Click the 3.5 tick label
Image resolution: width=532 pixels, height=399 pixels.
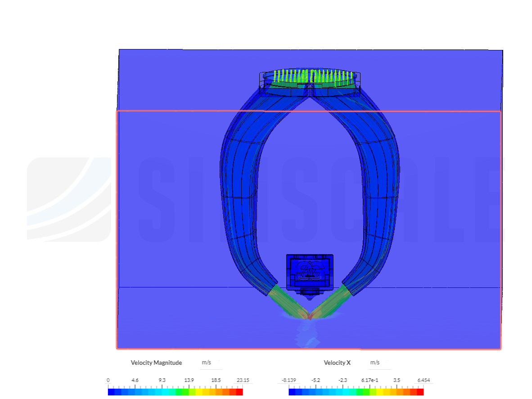(397, 380)
